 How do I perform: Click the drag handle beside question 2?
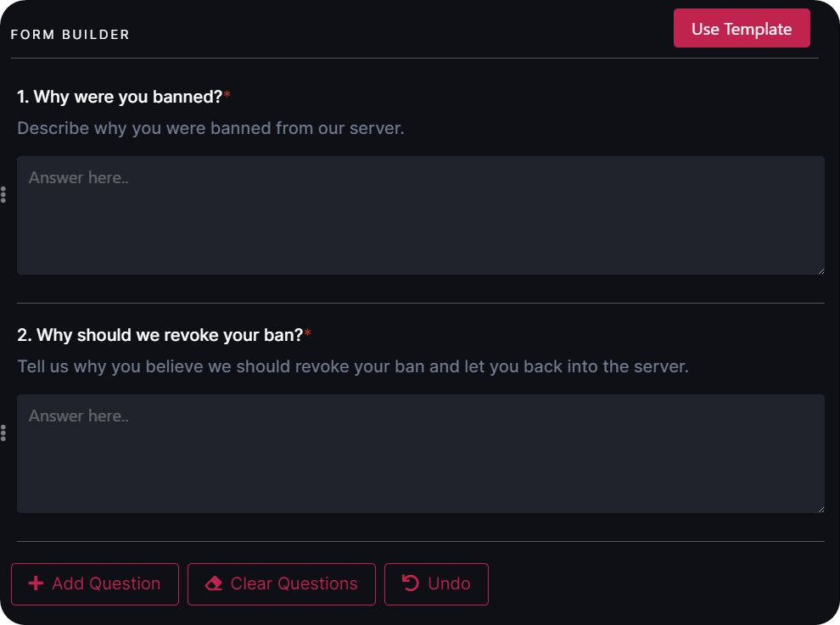point(3,433)
